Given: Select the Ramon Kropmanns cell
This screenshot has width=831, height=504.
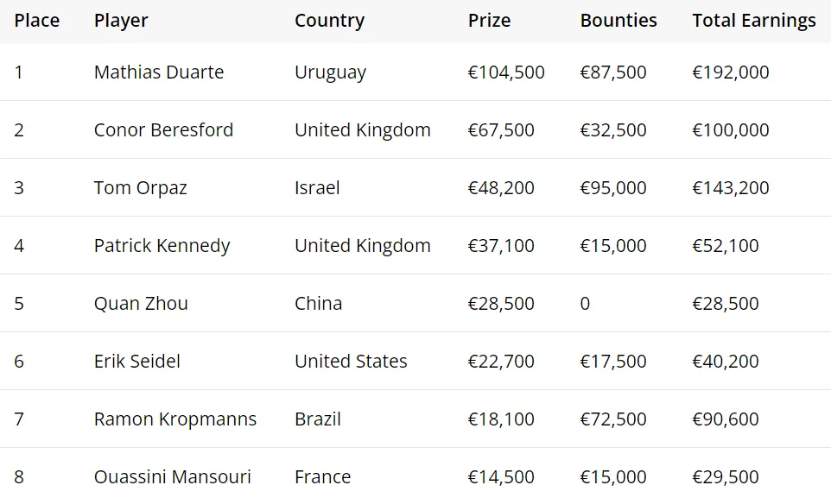Looking at the screenshot, I should point(175,419).
